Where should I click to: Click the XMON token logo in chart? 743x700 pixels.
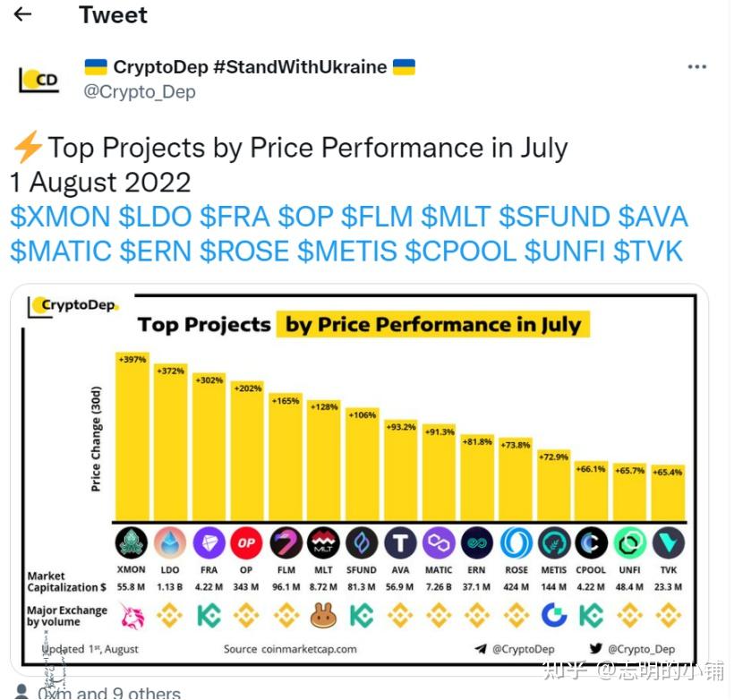(x=132, y=543)
